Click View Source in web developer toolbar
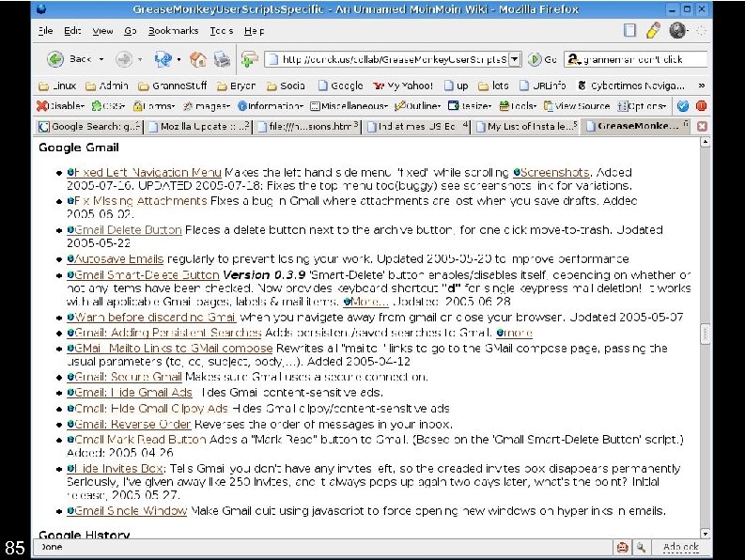745x560 pixels. (x=577, y=106)
